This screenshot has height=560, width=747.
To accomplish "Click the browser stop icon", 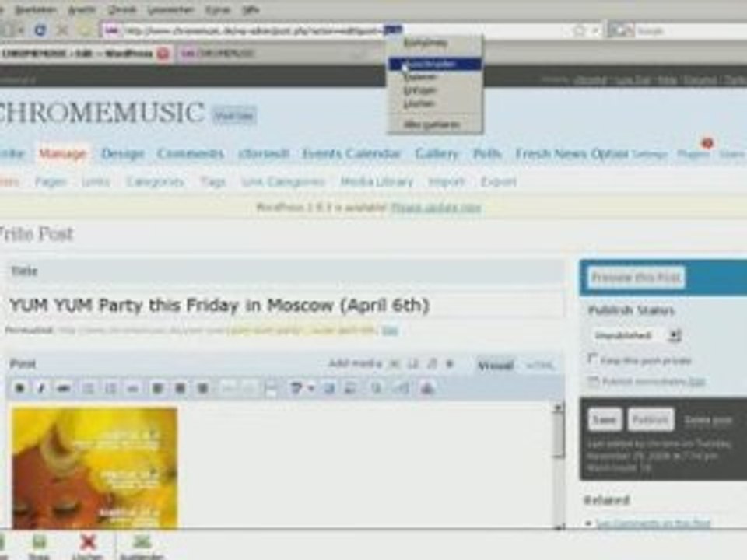I will pyautogui.click(x=62, y=30).
